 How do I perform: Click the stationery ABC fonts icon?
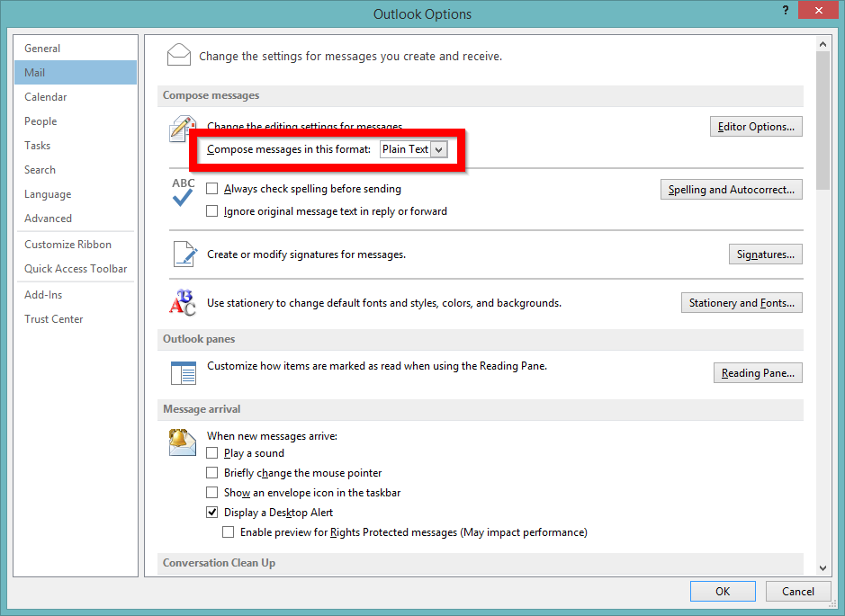pos(183,303)
